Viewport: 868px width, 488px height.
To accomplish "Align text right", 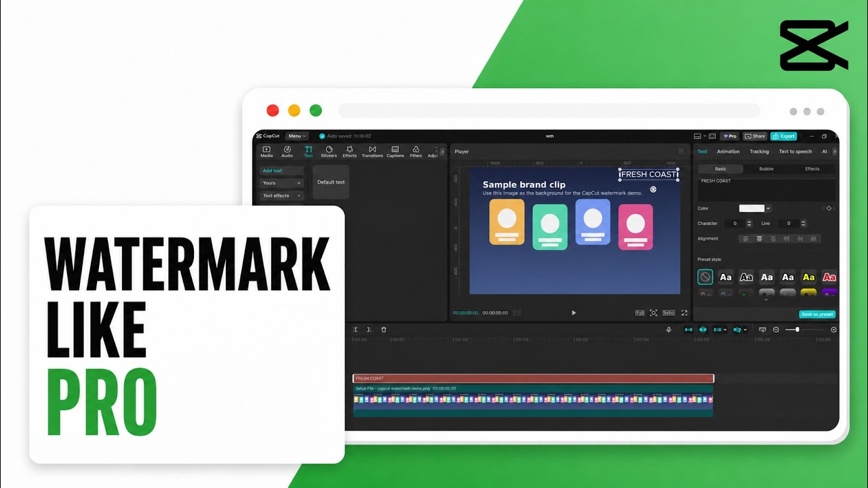I will (773, 239).
